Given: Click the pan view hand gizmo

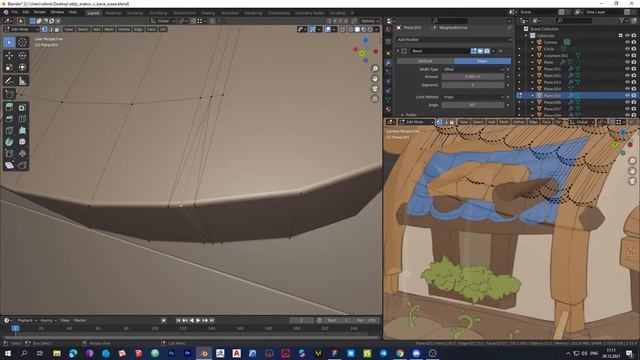Looking at the screenshot, I should (375, 78).
